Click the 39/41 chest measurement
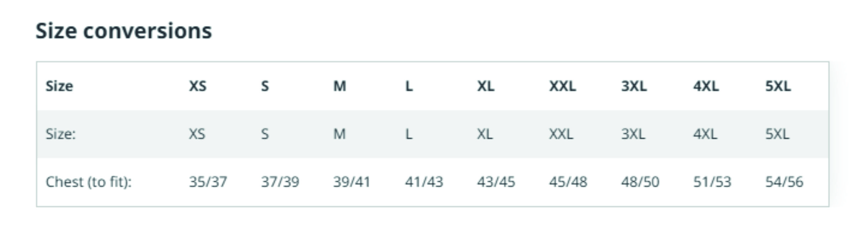The width and height of the screenshot is (868, 242). click(352, 182)
